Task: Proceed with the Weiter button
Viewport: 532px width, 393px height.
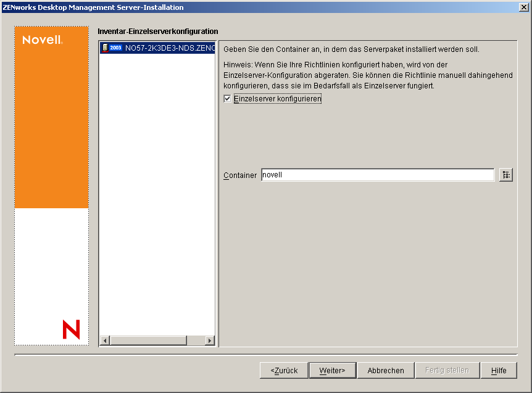Action: 333,370
